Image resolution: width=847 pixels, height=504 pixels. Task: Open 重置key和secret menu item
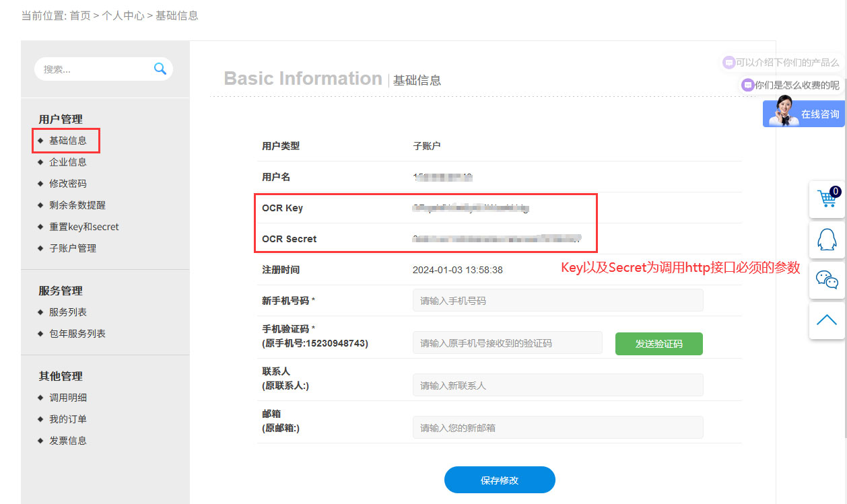point(83,227)
